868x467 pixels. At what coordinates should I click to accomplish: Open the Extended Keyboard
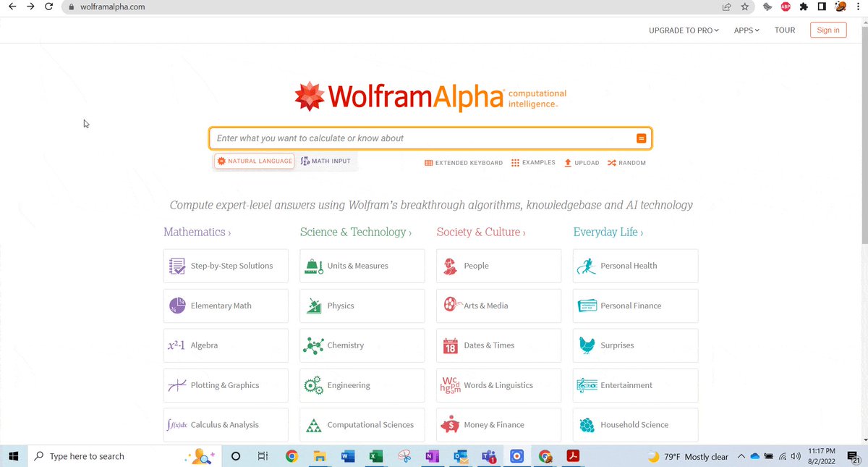point(464,163)
